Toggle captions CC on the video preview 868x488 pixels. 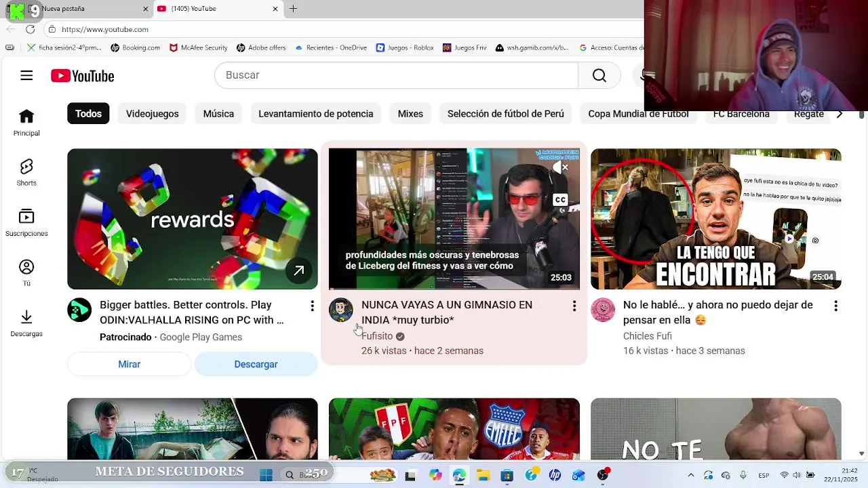[560, 199]
